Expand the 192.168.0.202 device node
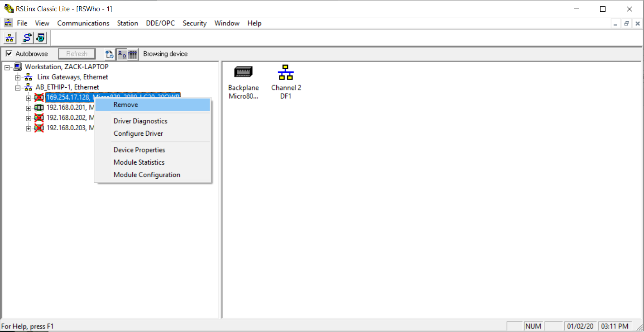644x332 pixels. [x=29, y=118]
